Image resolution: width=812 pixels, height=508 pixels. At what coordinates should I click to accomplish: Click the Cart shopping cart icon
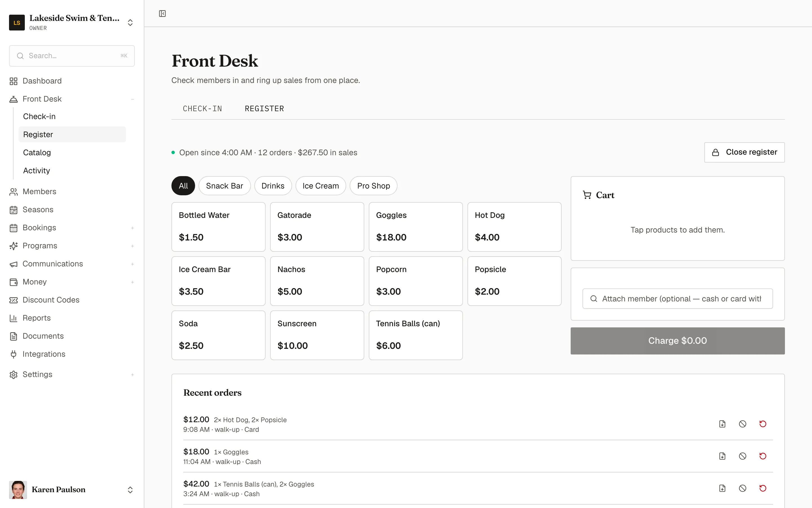point(587,195)
